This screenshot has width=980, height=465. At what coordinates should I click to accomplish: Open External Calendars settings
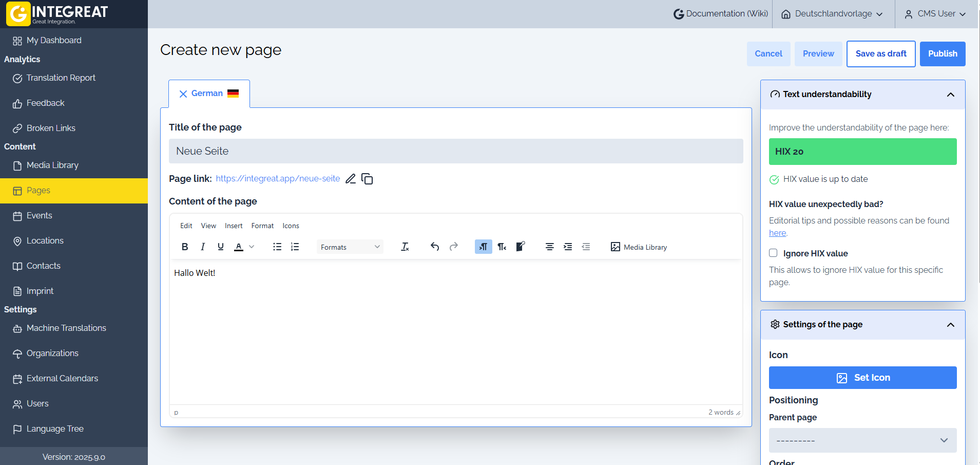[74, 379]
